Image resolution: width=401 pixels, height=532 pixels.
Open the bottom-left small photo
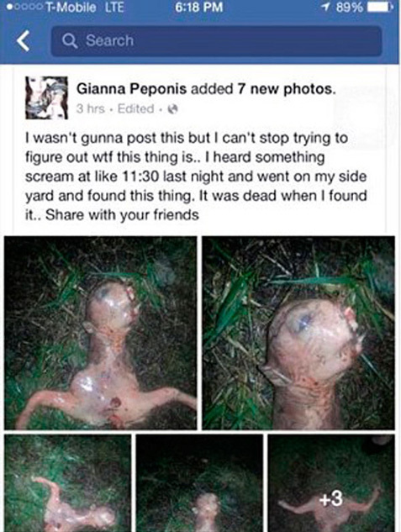(x=68, y=483)
